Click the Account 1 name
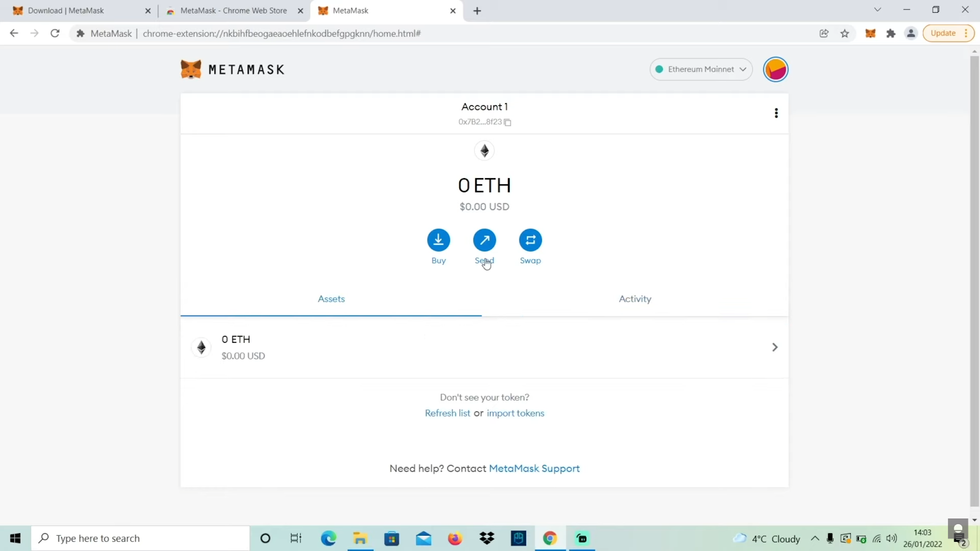This screenshot has height=551, width=980. [484, 107]
